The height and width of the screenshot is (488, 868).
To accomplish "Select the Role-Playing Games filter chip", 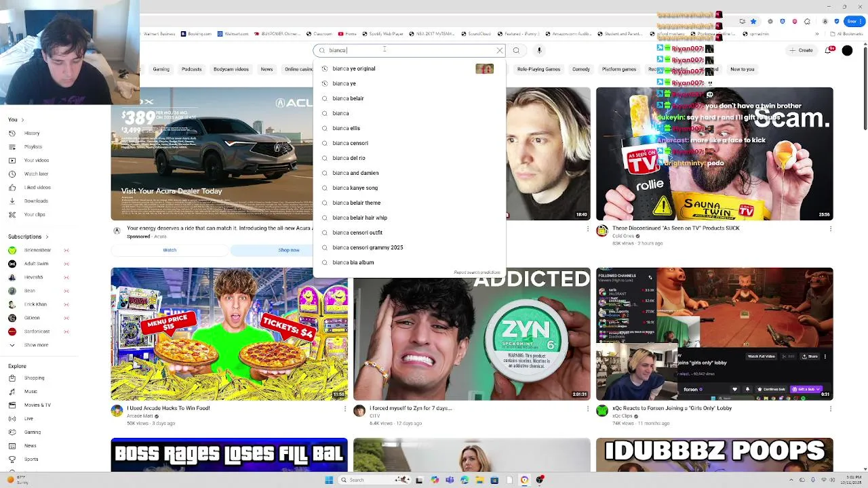I will click(538, 69).
